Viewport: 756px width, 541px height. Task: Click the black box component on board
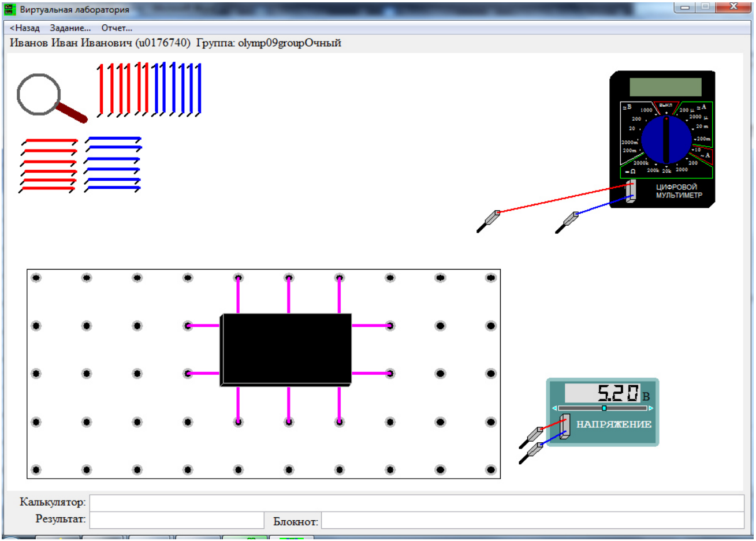[x=286, y=349]
